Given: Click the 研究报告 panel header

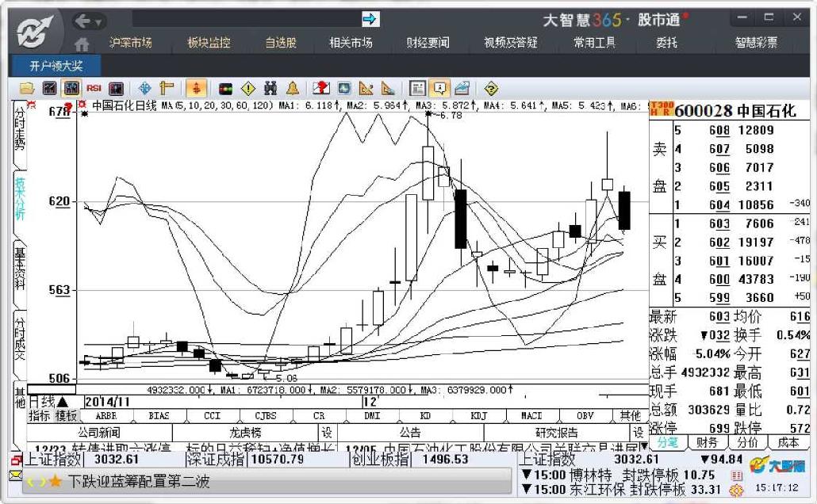Looking at the screenshot, I should tap(557, 433).
